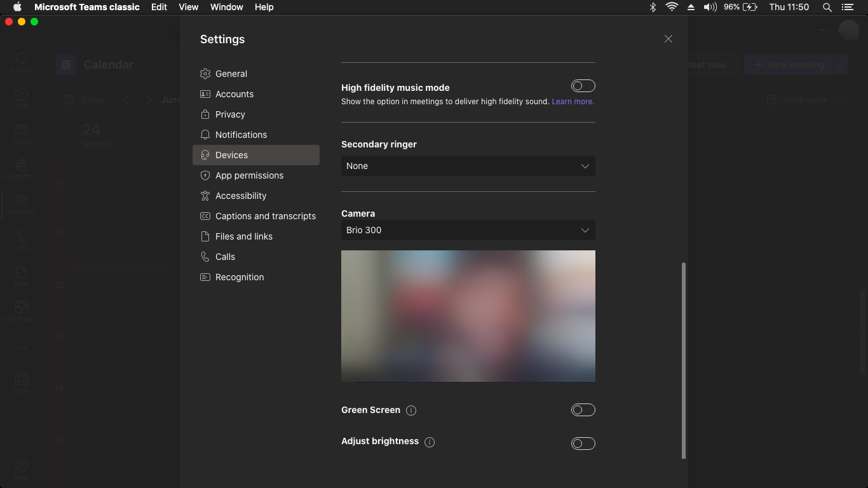Show more apps ellipsis in left rail
The image size is (868, 488).
pos(22,348)
